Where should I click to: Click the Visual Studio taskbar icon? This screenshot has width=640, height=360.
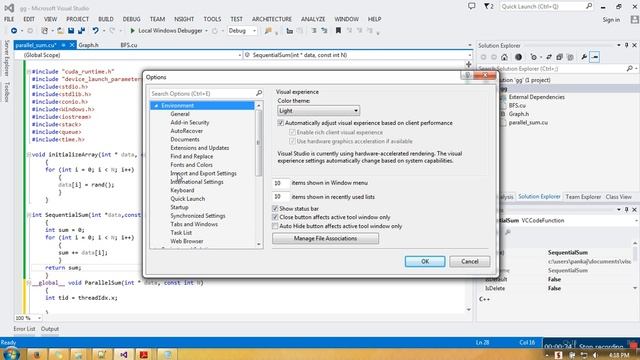point(124,354)
